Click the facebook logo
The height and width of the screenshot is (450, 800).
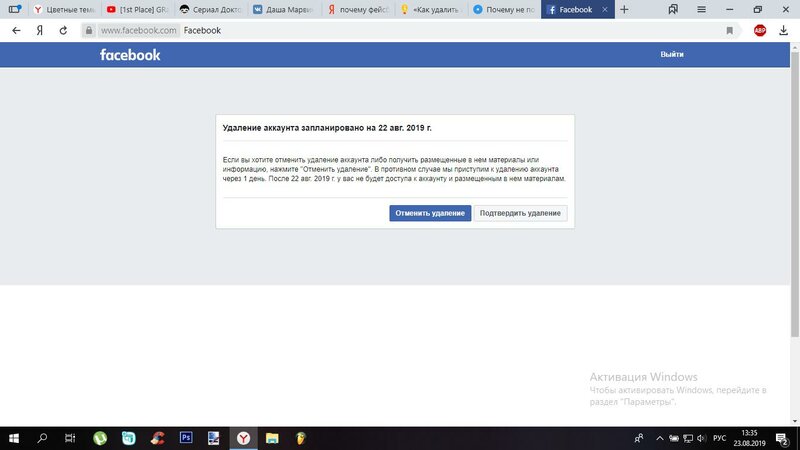tap(130, 55)
